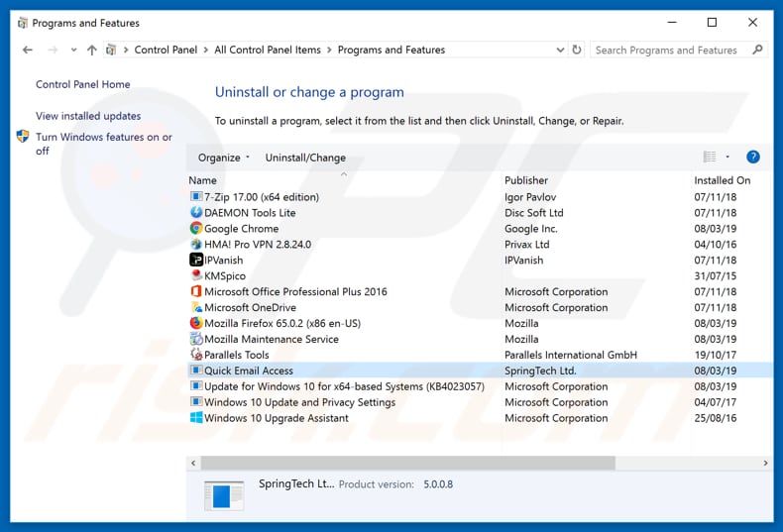The width and height of the screenshot is (783, 532).
Task: Click Uninstall/Change in the toolbar
Action: click(x=305, y=158)
